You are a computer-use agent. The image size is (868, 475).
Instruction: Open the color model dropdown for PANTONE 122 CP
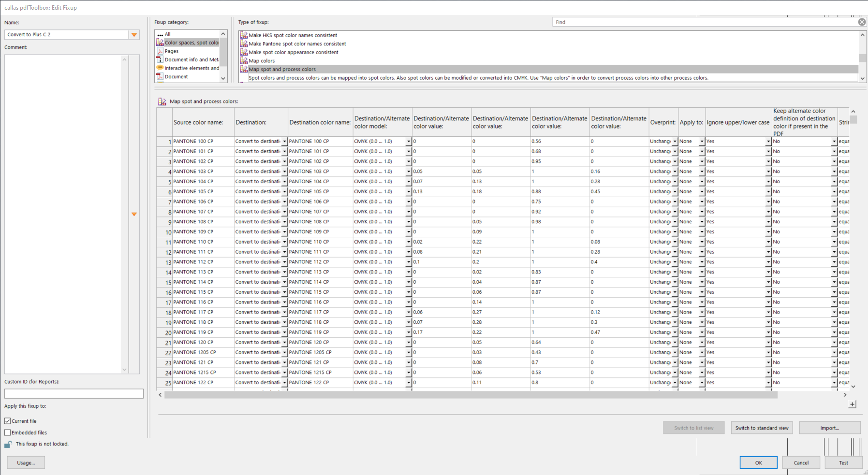pos(409,383)
